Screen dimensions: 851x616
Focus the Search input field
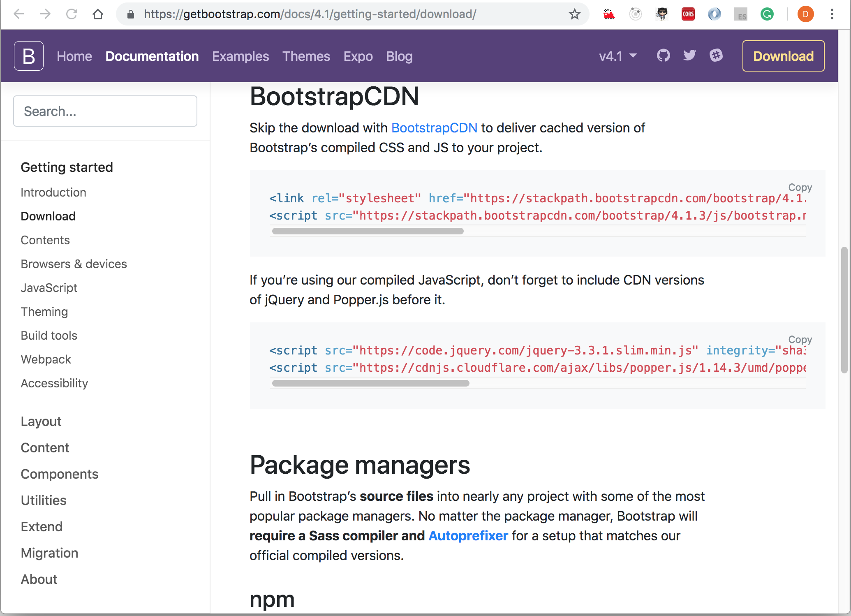(105, 111)
